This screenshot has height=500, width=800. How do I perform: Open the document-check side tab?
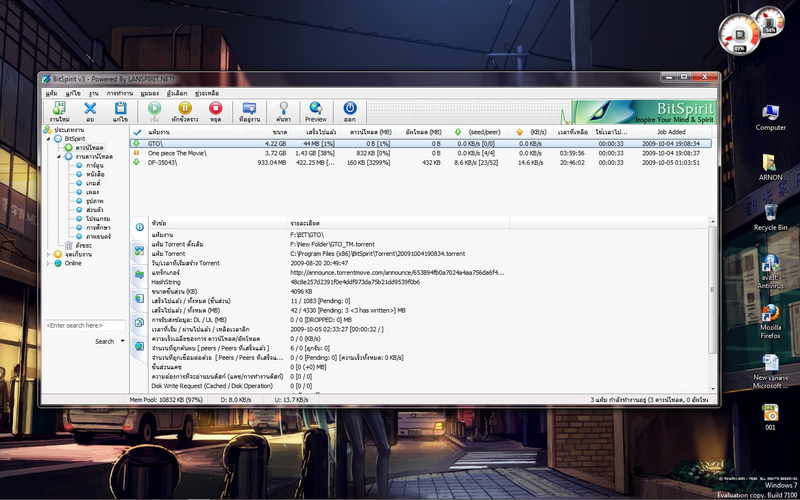click(139, 322)
